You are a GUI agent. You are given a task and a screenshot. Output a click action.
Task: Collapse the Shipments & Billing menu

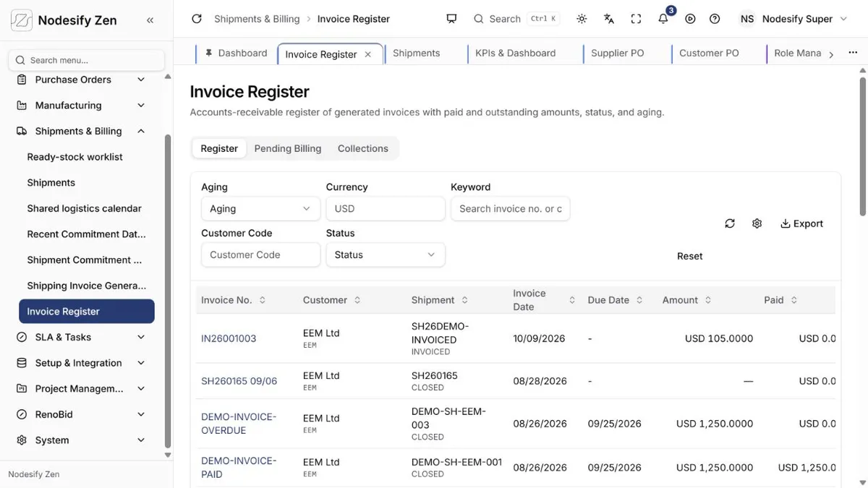[x=141, y=132]
